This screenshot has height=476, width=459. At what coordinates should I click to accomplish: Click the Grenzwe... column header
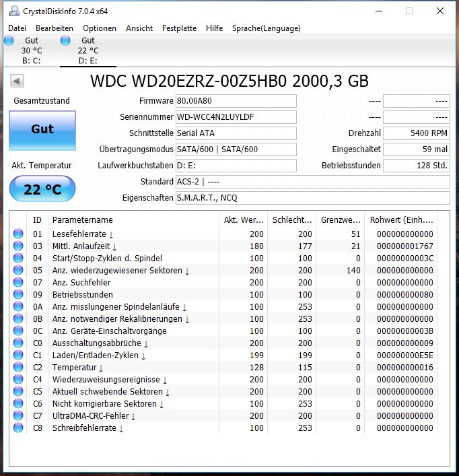(x=341, y=219)
